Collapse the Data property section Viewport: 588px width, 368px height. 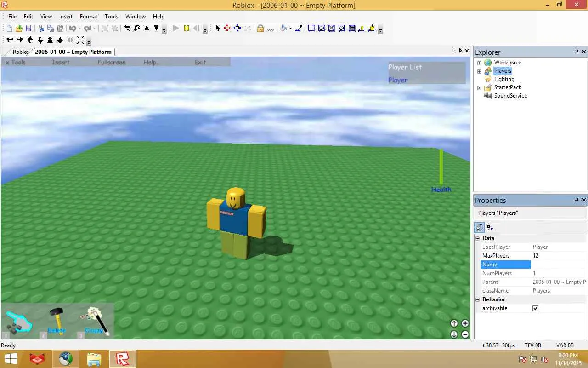[478, 238]
